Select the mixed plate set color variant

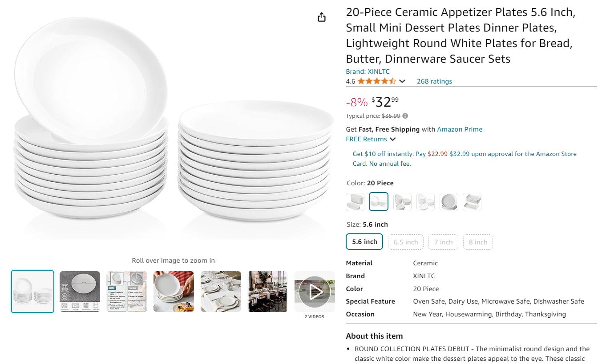pos(402,201)
